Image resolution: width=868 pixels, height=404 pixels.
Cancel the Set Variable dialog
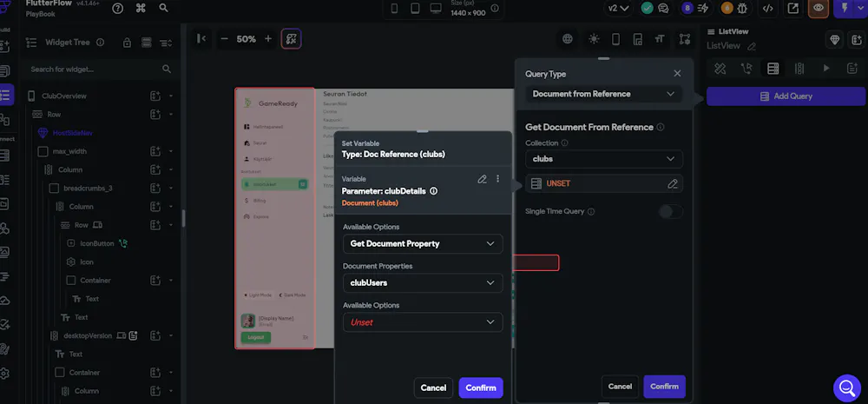pos(433,388)
